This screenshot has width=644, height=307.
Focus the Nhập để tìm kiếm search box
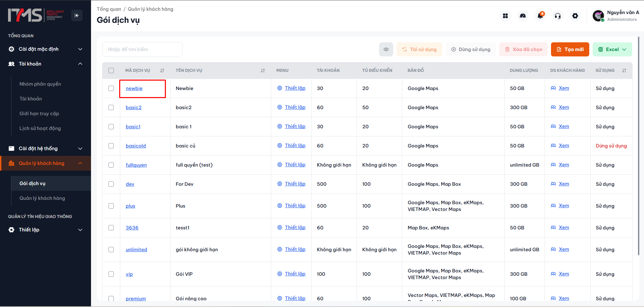(142, 49)
